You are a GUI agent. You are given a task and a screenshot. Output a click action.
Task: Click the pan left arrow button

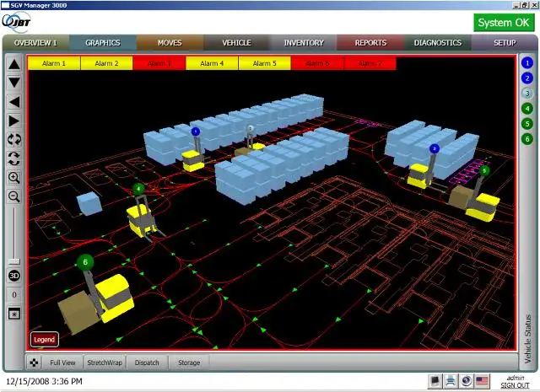pos(14,102)
